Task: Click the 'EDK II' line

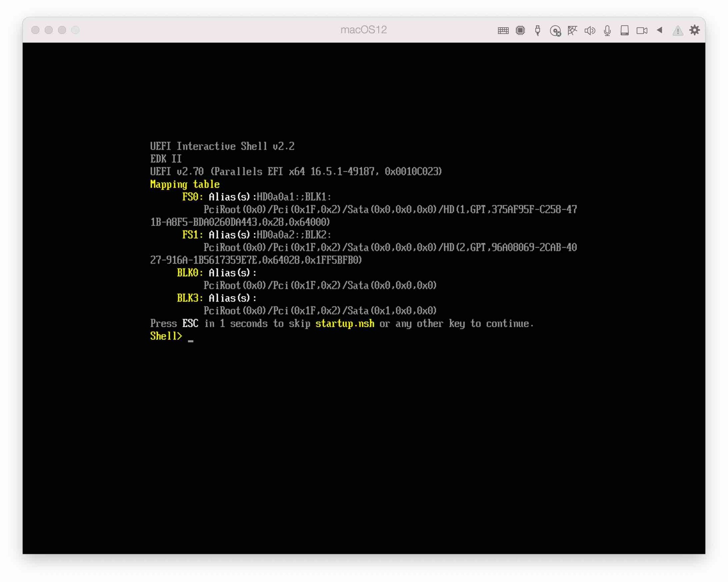Action: tap(166, 159)
